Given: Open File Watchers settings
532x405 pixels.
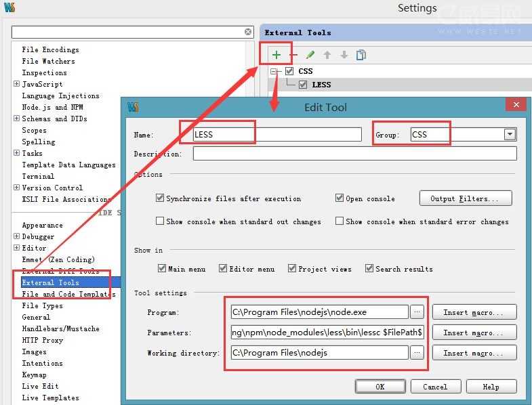Looking at the screenshot, I should coord(49,61).
